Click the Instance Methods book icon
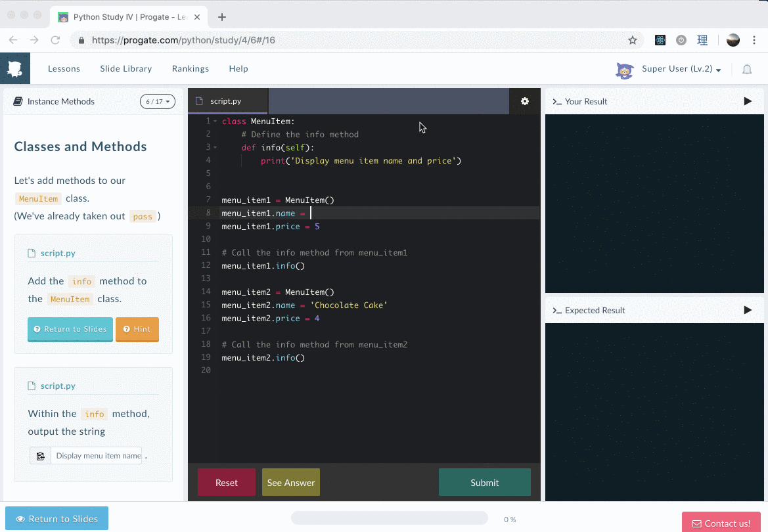 point(18,101)
